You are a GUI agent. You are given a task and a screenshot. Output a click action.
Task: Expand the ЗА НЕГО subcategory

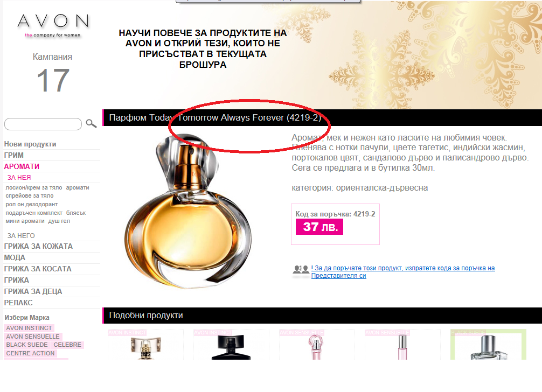(x=20, y=235)
